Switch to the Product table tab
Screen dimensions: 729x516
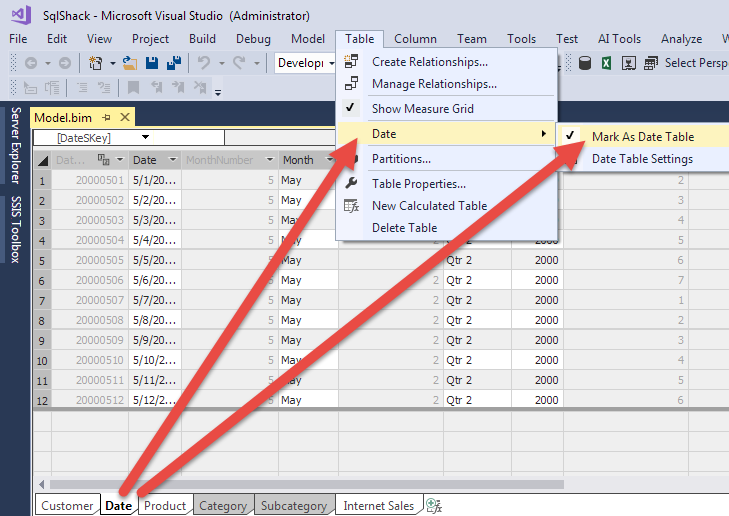point(165,505)
